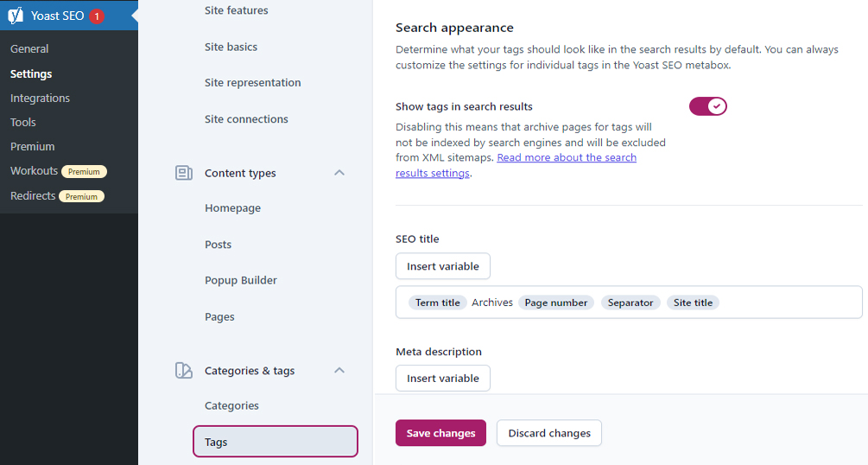Save changes
868x465 pixels.
(440, 433)
